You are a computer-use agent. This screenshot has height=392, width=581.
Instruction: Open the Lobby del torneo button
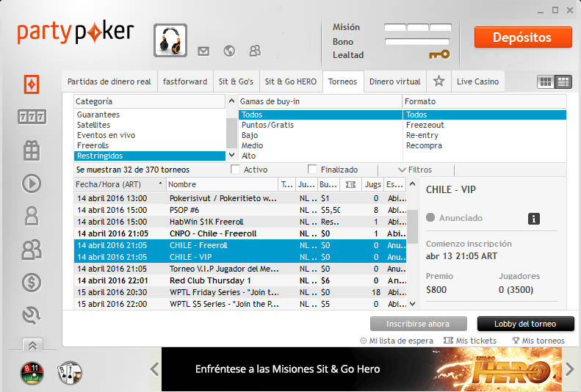pyautogui.click(x=525, y=324)
